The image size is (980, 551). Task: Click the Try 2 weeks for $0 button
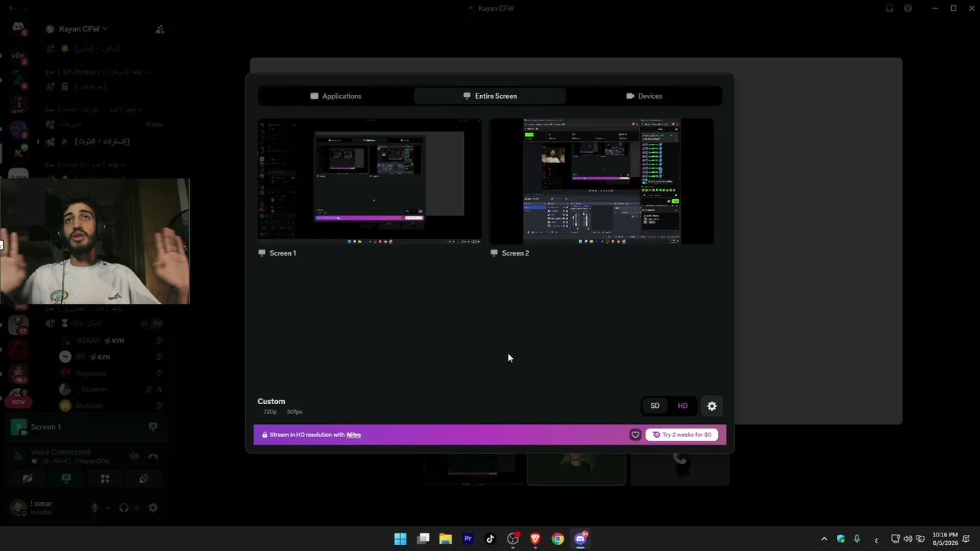(x=681, y=435)
